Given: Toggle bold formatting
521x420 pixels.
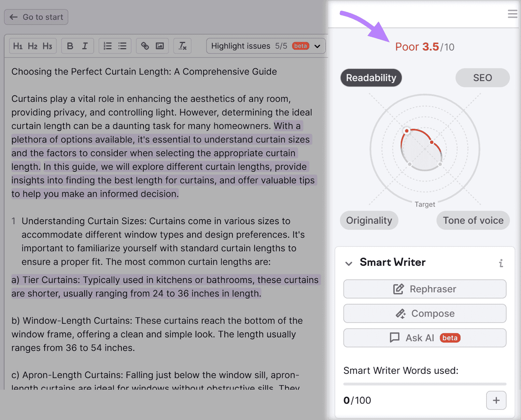Looking at the screenshot, I should pyautogui.click(x=70, y=46).
